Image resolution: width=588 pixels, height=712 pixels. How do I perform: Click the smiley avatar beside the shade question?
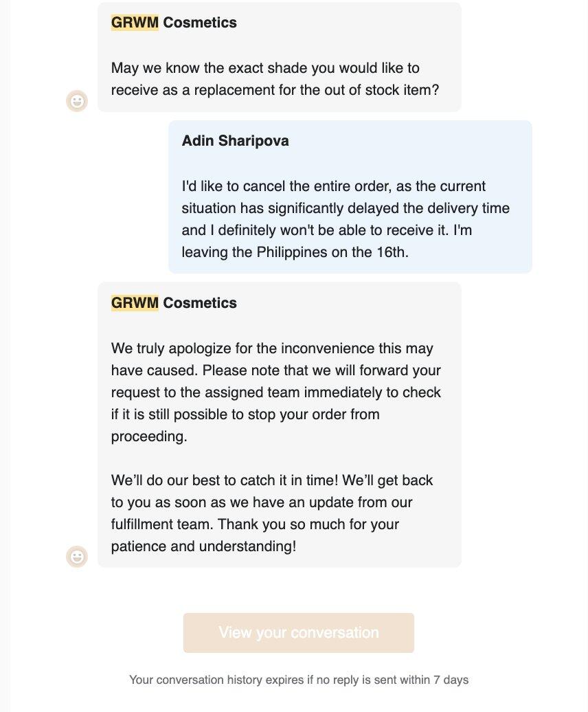coord(77,100)
